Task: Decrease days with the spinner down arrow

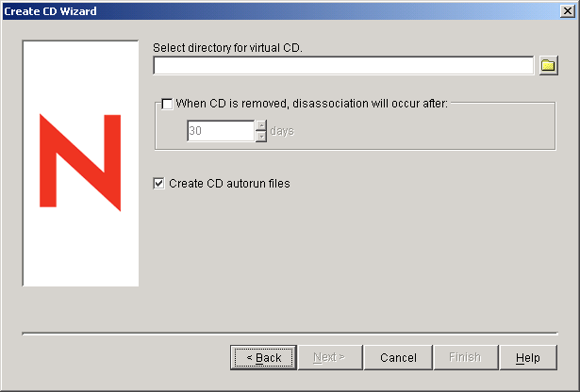Action: (261, 137)
